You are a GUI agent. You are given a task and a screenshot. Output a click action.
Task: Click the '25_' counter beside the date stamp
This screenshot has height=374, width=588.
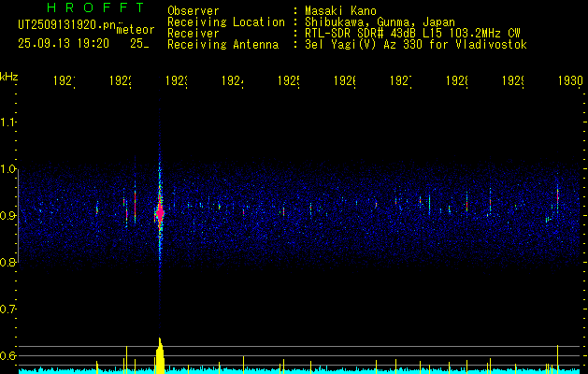click(139, 44)
